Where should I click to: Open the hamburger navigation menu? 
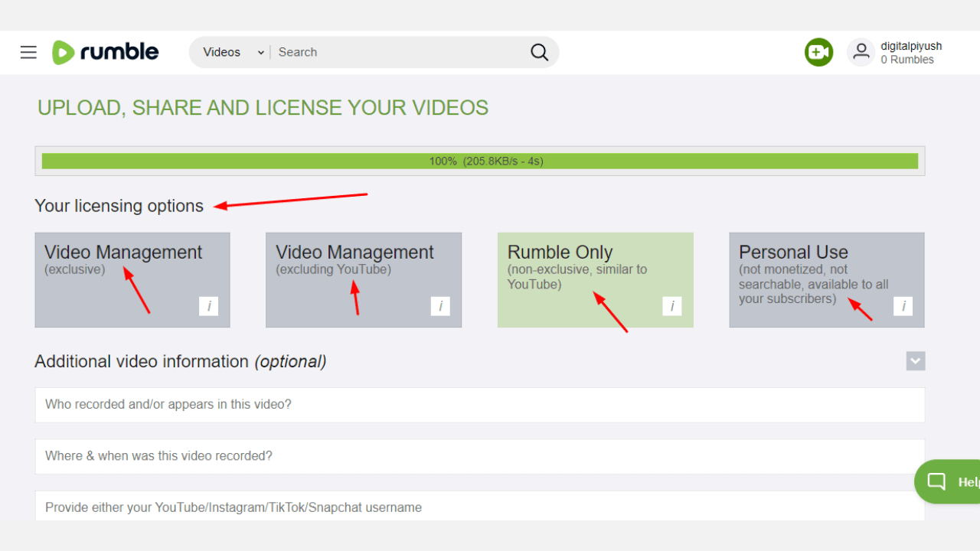[x=28, y=52]
